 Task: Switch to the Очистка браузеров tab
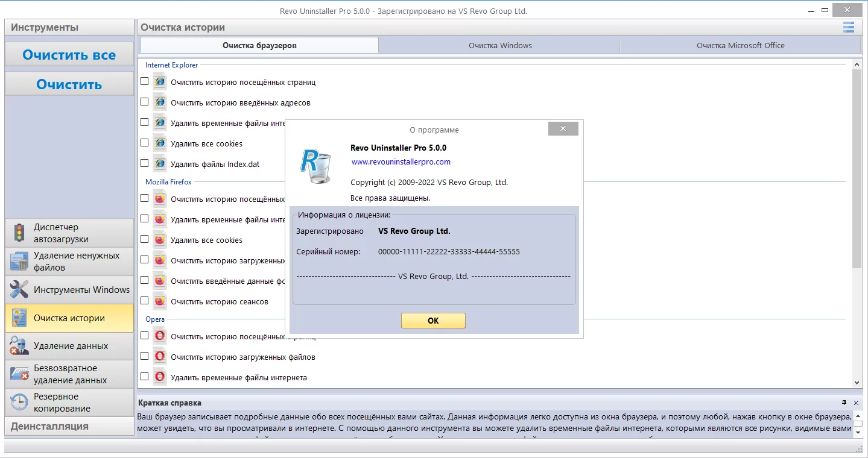259,45
